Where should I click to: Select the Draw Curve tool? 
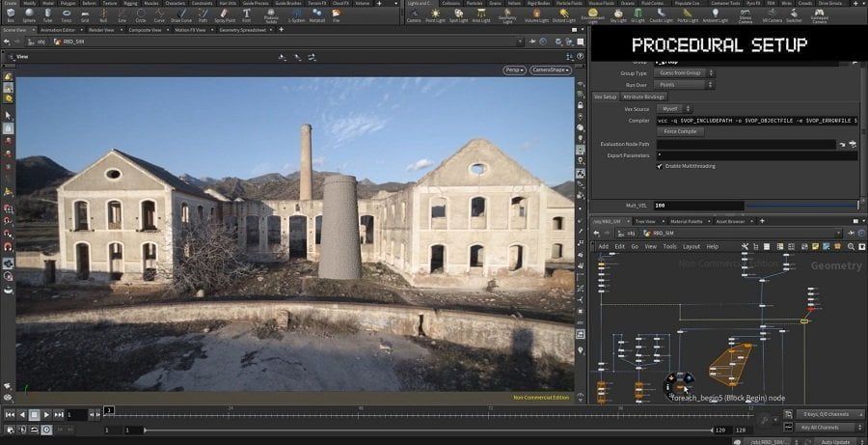(181, 15)
